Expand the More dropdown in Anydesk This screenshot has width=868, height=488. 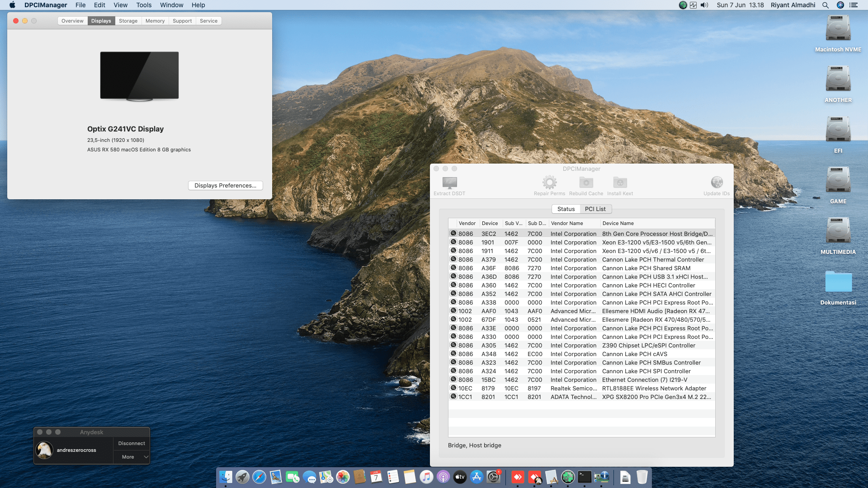click(x=132, y=457)
